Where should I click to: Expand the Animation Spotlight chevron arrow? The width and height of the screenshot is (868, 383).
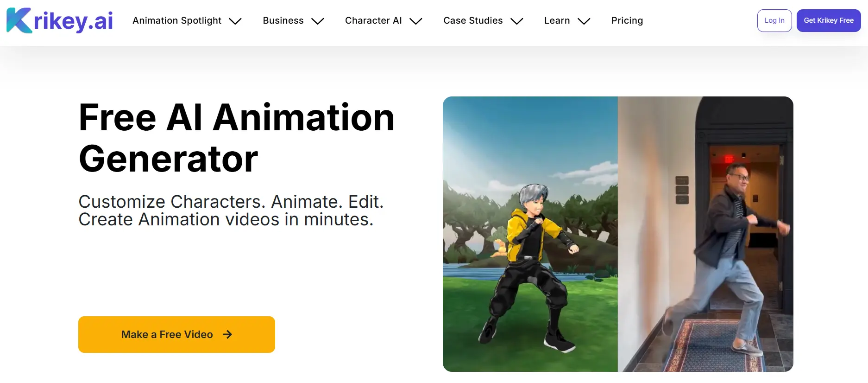point(235,21)
